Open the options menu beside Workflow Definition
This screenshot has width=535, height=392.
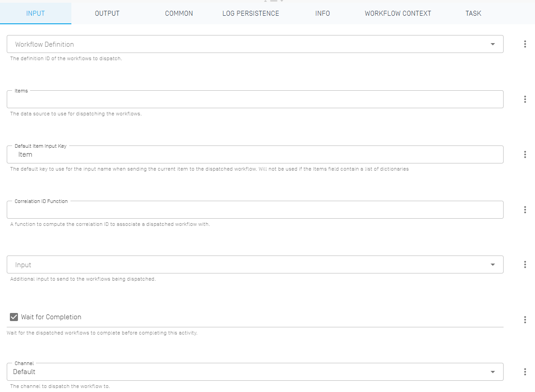525,44
